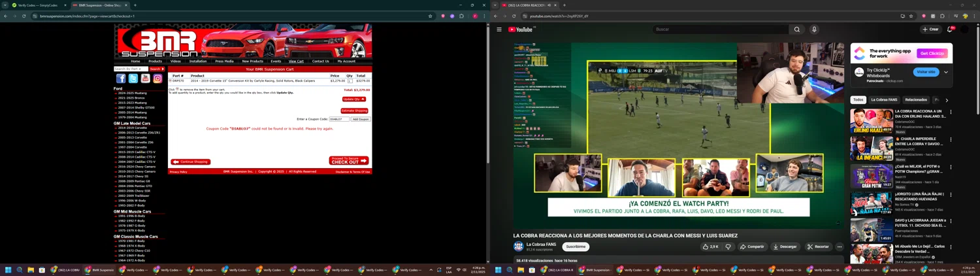The width and height of the screenshot is (980, 276).
Task: Open Privacy Policy footer link
Action: pos(178,171)
